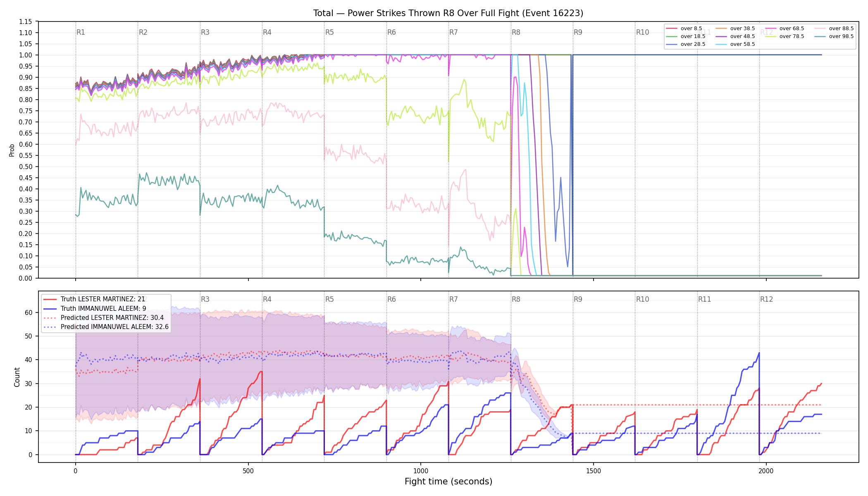Click the 'over 88.5' legend label
Screen dimensions: 868x496
(x=841, y=29)
